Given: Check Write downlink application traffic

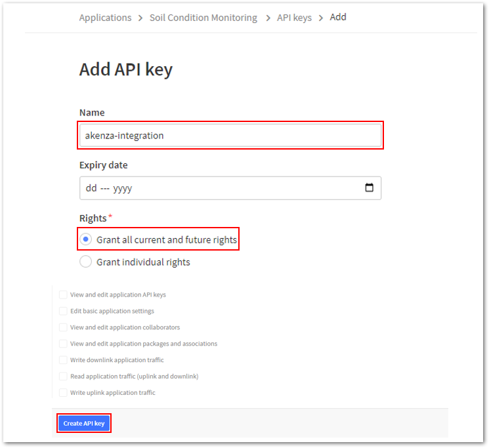Looking at the screenshot, I should tap(63, 360).
